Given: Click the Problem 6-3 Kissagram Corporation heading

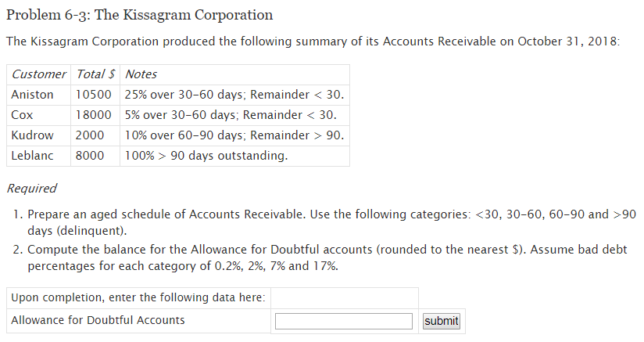Looking at the screenshot, I should [139, 15].
